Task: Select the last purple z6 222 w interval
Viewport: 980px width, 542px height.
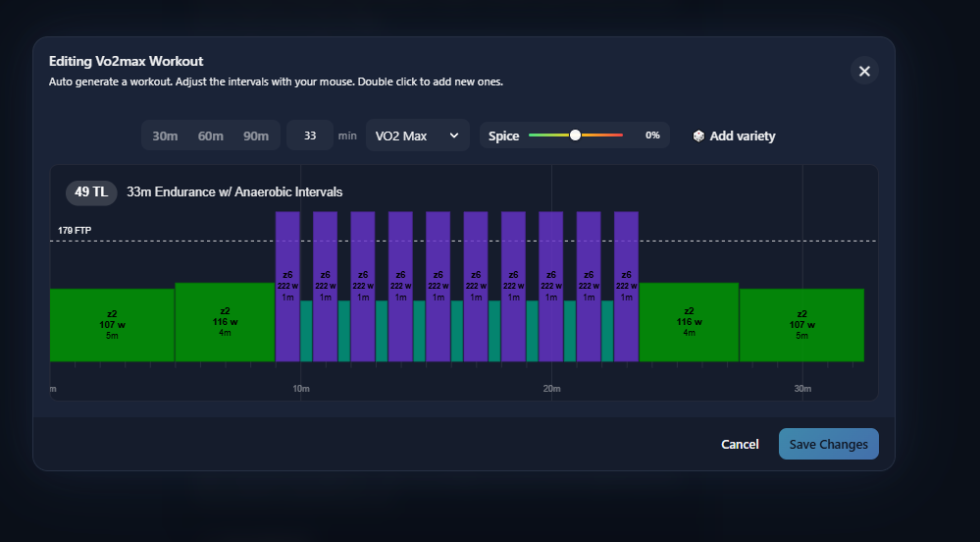Action: point(626,286)
